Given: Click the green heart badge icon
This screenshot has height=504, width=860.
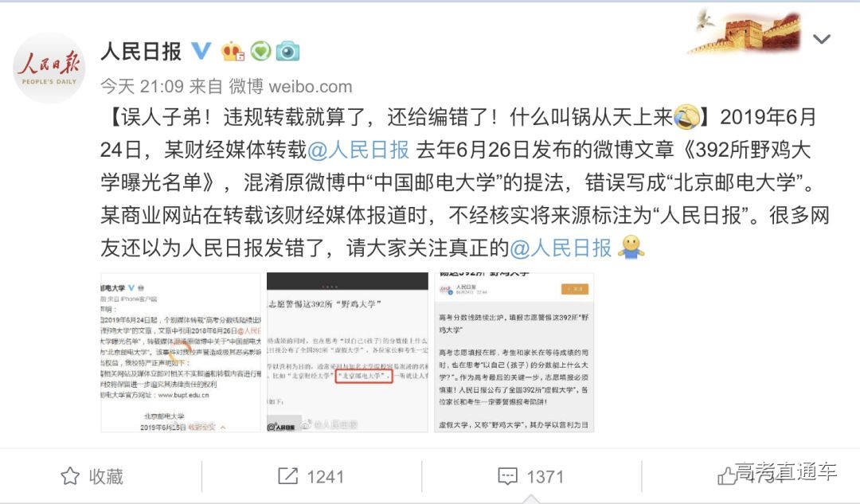Looking at the screenshot, I should pyautogui.click(x=260, y=52).
